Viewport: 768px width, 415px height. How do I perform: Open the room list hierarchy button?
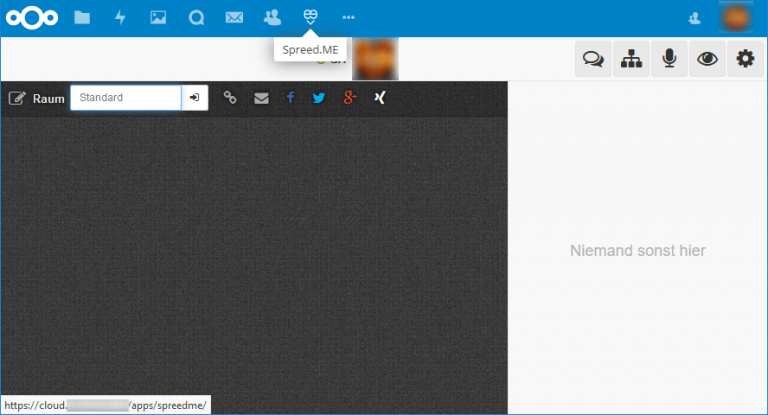[x=631, y=60]
